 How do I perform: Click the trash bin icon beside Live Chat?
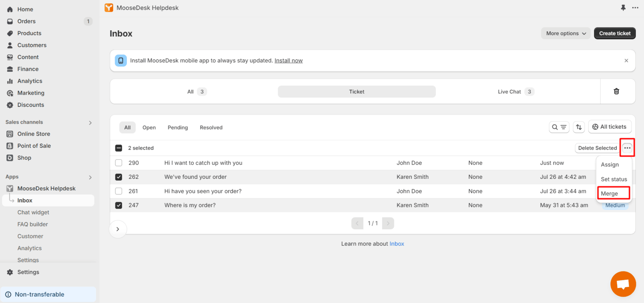(616, 91)
